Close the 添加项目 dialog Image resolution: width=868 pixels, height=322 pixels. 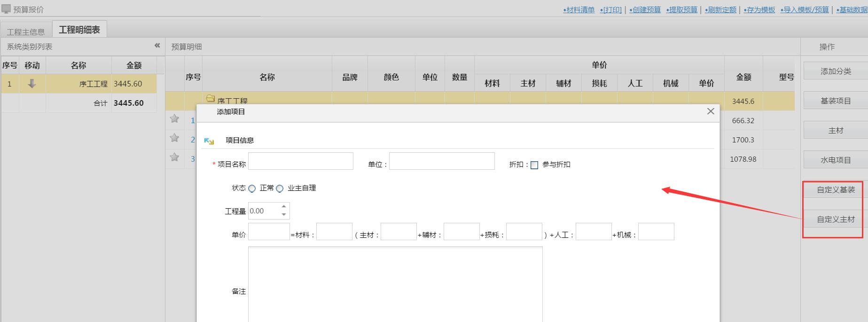(711, 111)
